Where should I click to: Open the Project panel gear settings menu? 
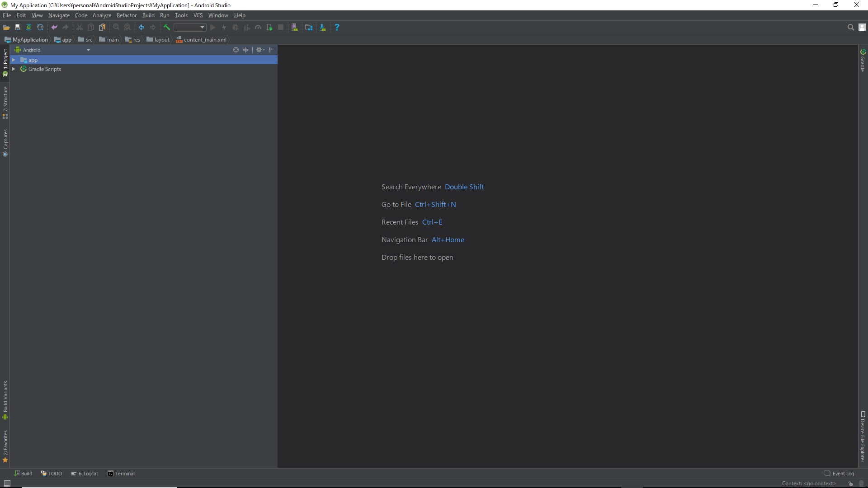click(260, 50)
